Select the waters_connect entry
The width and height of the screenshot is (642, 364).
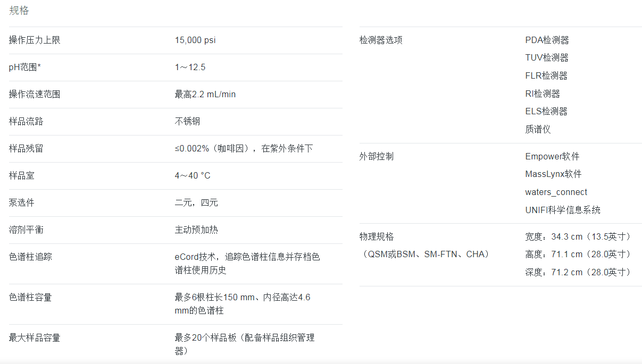pos(556,192)
